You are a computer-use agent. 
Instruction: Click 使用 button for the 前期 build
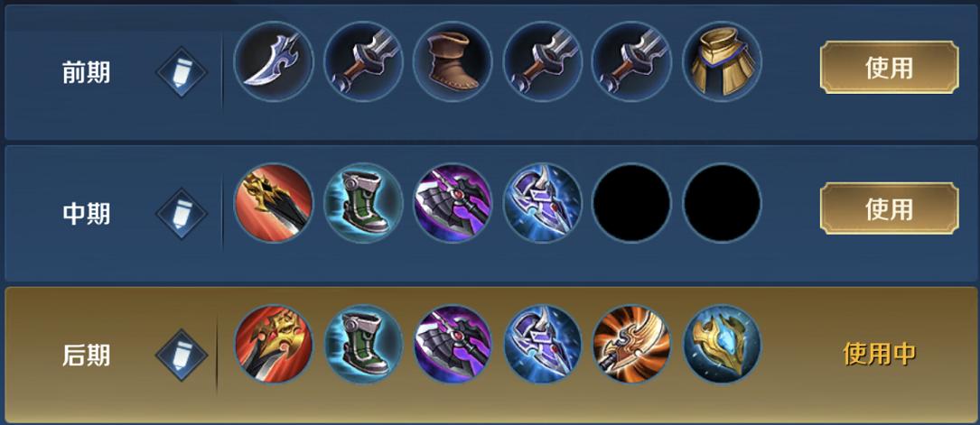(890, 68)
